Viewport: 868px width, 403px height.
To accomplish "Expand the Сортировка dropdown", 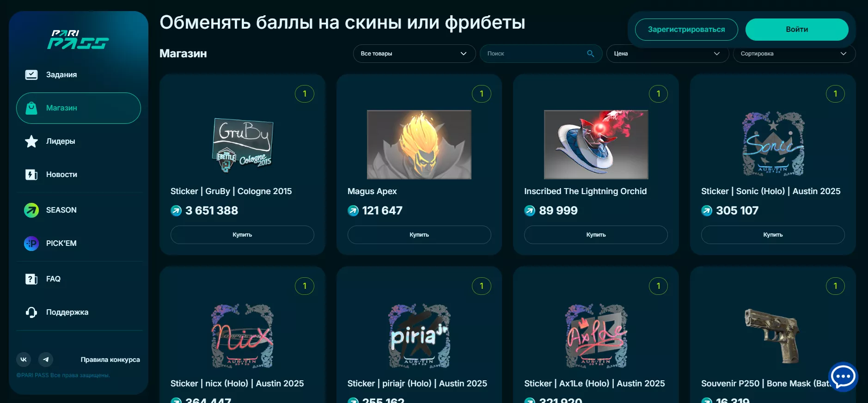I will tap(794, 54).
